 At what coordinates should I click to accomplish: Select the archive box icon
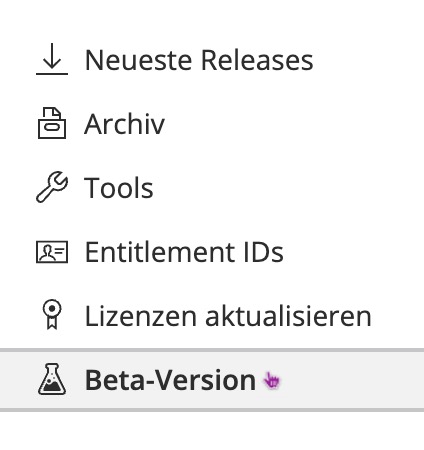52,123
